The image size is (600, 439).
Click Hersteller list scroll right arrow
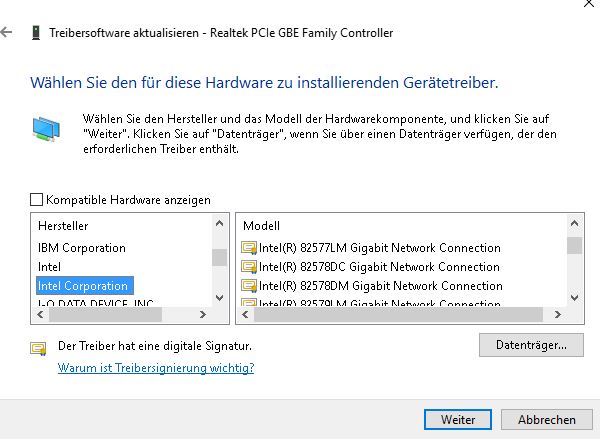pos(203,315)
